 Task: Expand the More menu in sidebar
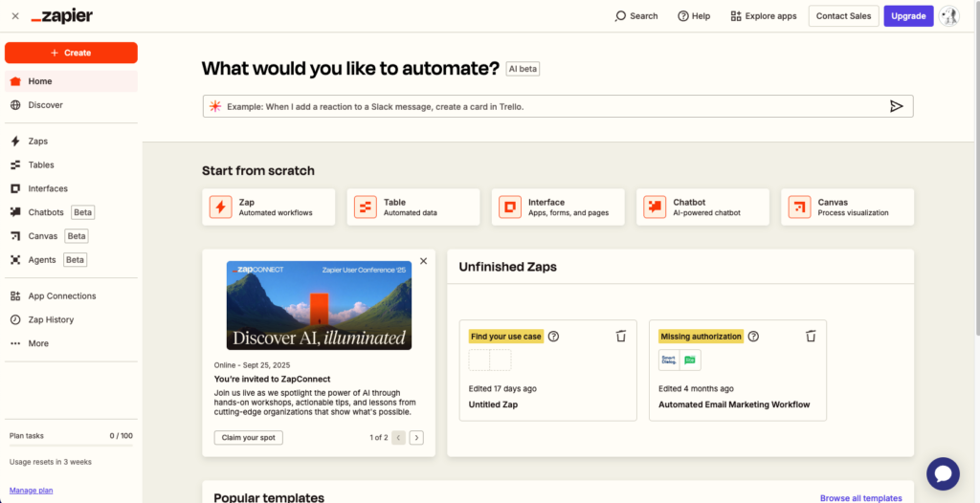71,343
